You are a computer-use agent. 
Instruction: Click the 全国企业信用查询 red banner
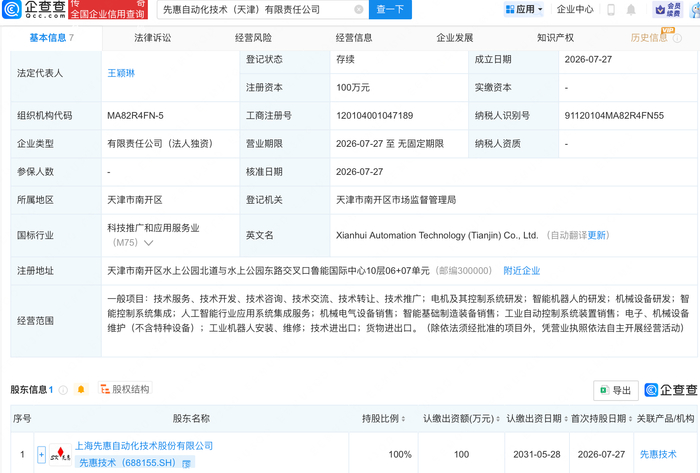tap(108, 10)
